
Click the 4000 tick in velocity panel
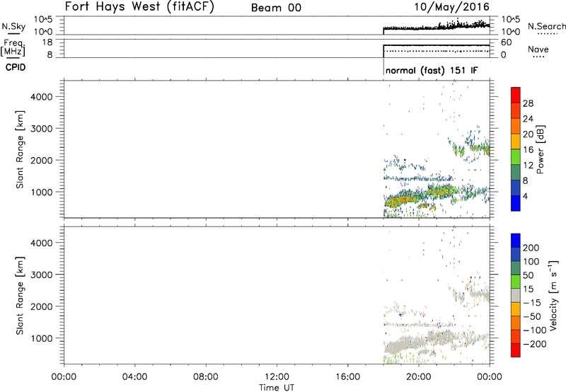pyautogui.click(x=42, y=243)
